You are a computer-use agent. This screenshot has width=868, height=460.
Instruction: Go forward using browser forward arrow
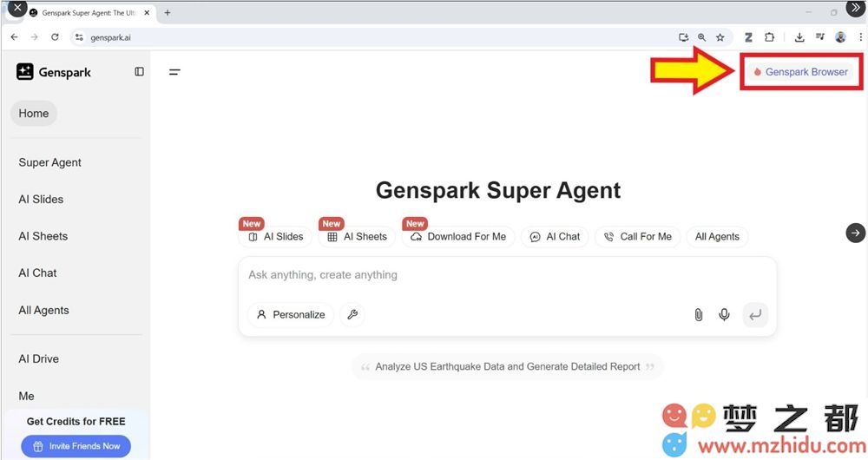pyautogui.click(x=35, y=37)
